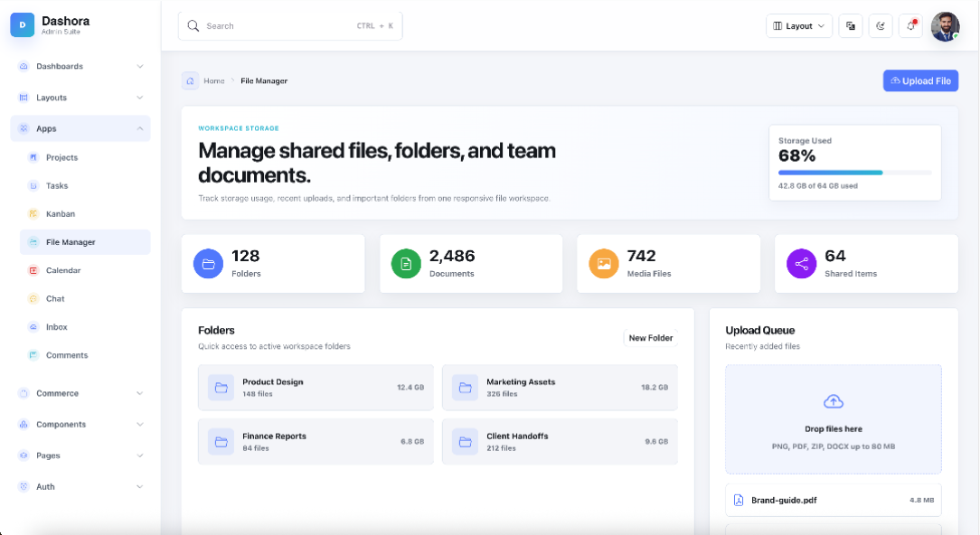
Task: Open notifications bell icon
Action: point(910,25)
